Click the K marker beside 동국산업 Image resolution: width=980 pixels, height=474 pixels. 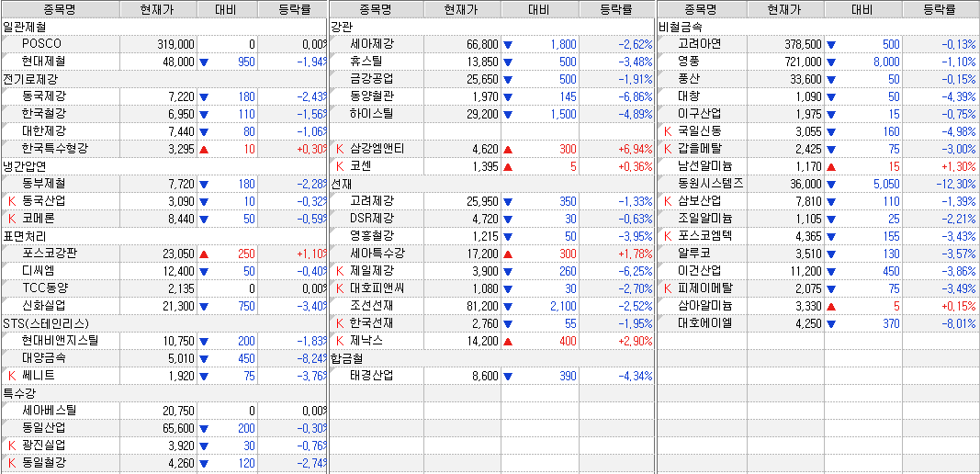pos(12,200)
